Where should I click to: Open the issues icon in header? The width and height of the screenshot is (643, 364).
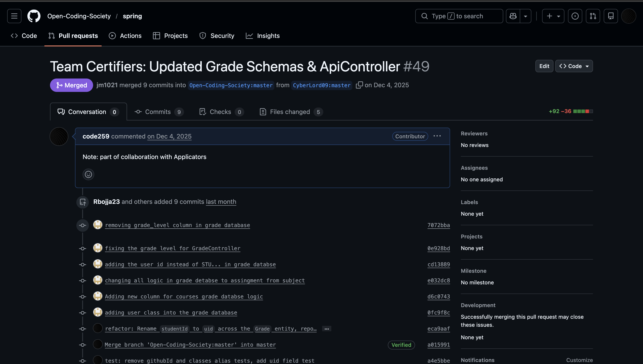click(575, 16)
